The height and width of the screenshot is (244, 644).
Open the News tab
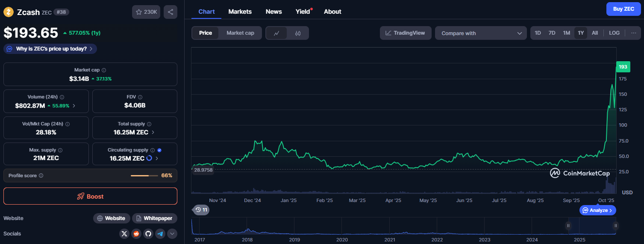[273, 12]
